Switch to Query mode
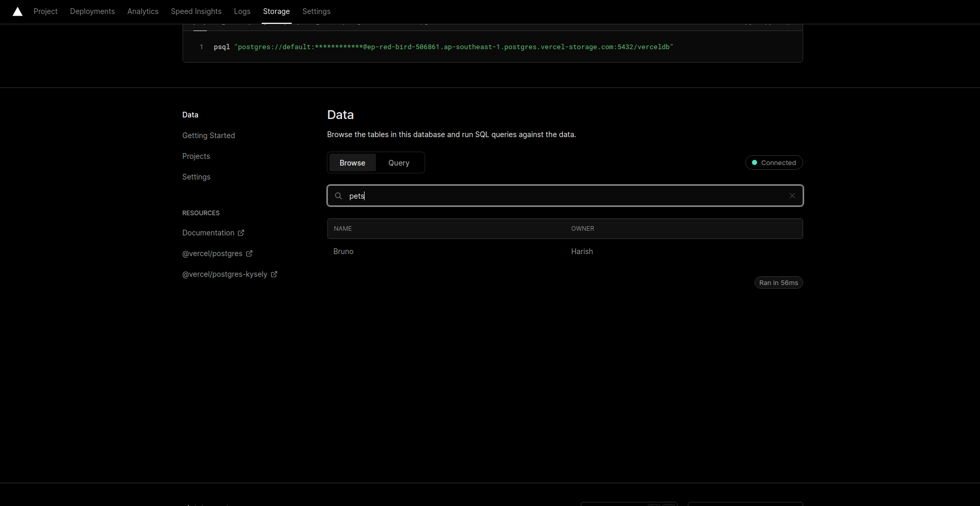 [x=399, y=162]
